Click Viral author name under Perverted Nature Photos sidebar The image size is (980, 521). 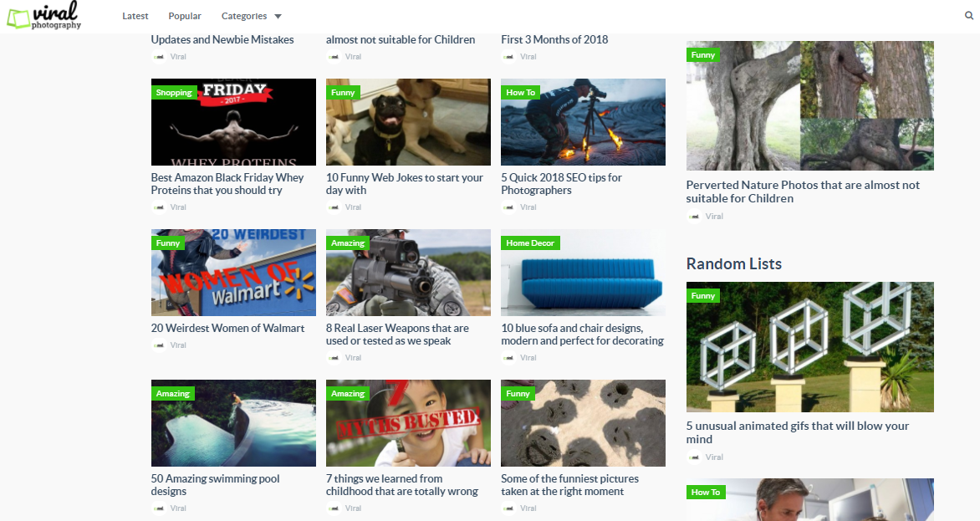pyautogui.click(x=714, y=216)
